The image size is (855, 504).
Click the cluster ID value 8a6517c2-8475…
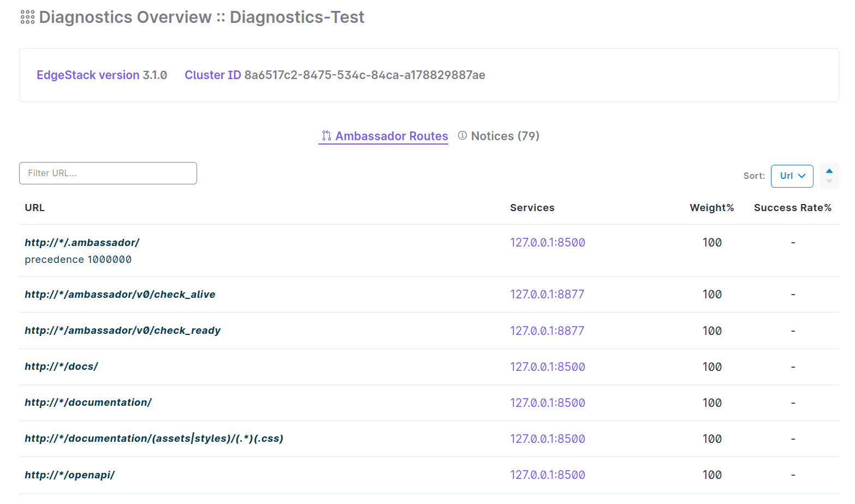[365, 75]
